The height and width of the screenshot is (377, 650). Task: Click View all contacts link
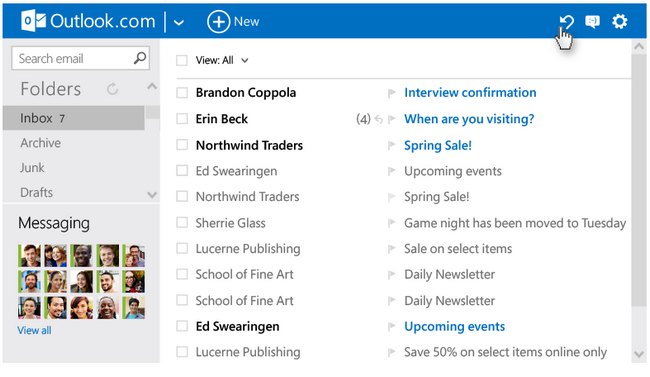pos(34,331)
